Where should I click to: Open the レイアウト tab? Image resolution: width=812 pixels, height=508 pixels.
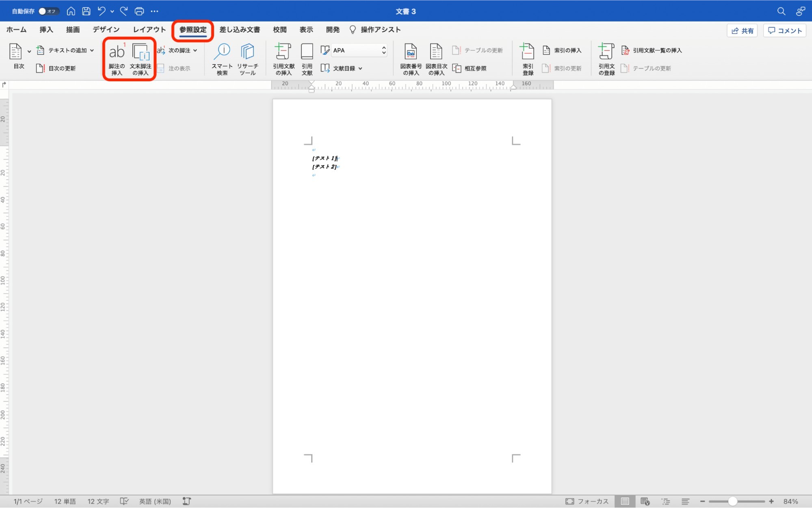149,30
